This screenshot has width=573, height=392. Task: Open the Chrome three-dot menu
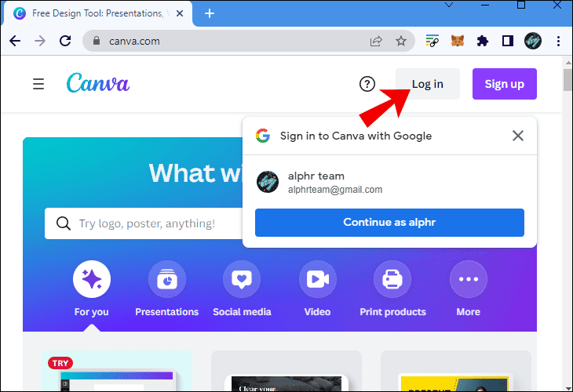[558, 41]
